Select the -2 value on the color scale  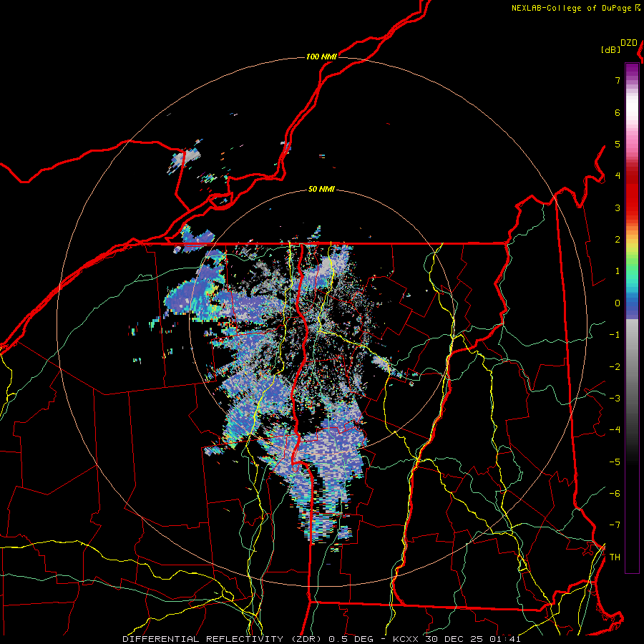[615, 367]
